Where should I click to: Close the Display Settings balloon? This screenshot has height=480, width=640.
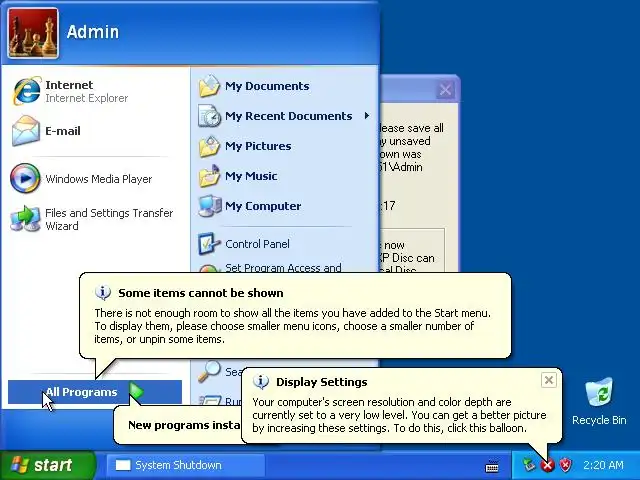(549, 380)
